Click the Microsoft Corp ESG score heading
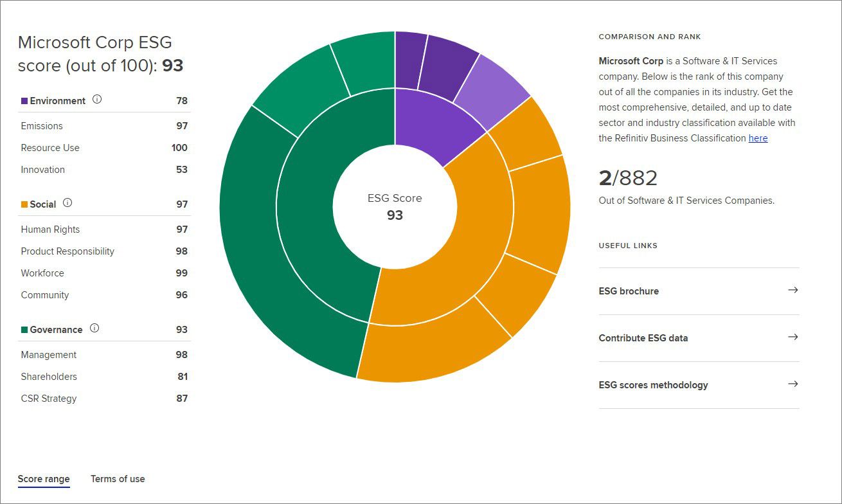Viewport: 842px width, 504px height. pyautogui.click(x=101, y=54)
